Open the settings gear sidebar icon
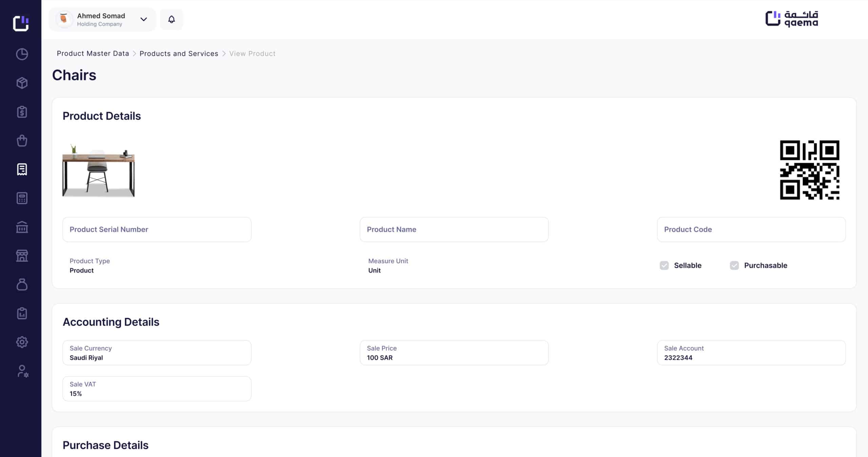This screenshot has width=868, height=457. (x=22, y=342)
